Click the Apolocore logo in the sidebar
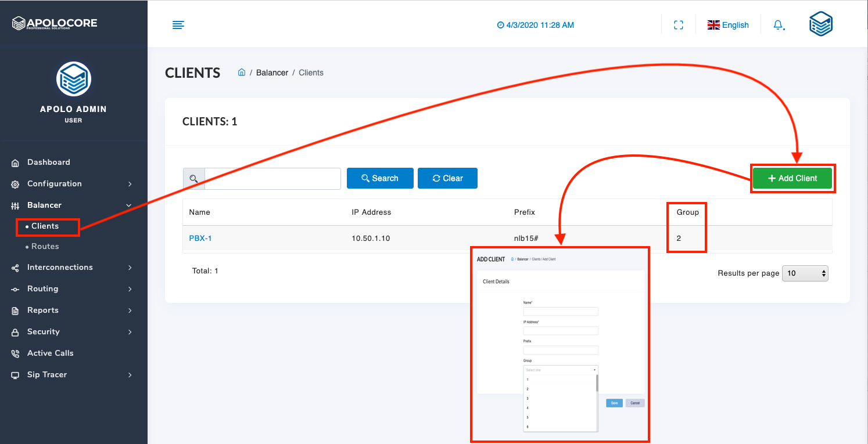 click(x=55, y=23)
